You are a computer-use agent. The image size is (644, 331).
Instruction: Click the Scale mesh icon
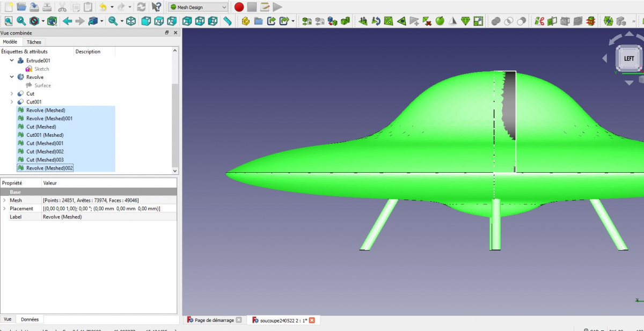(479, 21)
